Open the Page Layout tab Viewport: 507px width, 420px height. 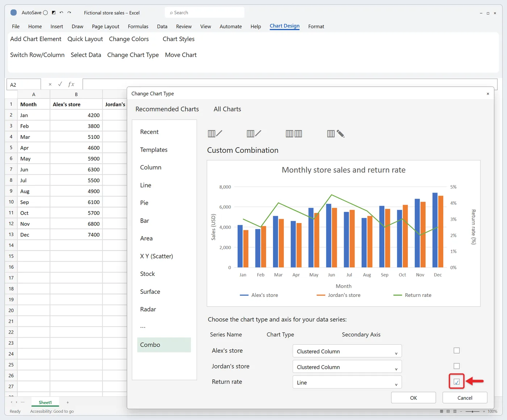[x=105, y=26]
